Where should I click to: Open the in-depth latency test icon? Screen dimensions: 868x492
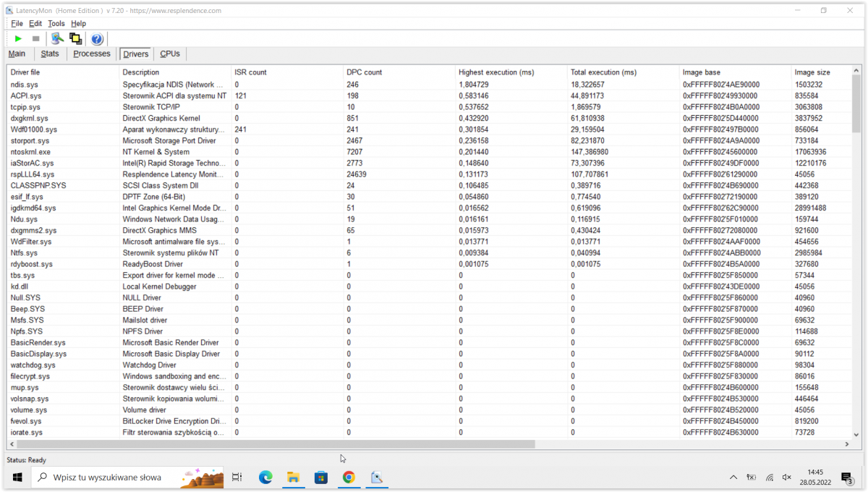57,38
